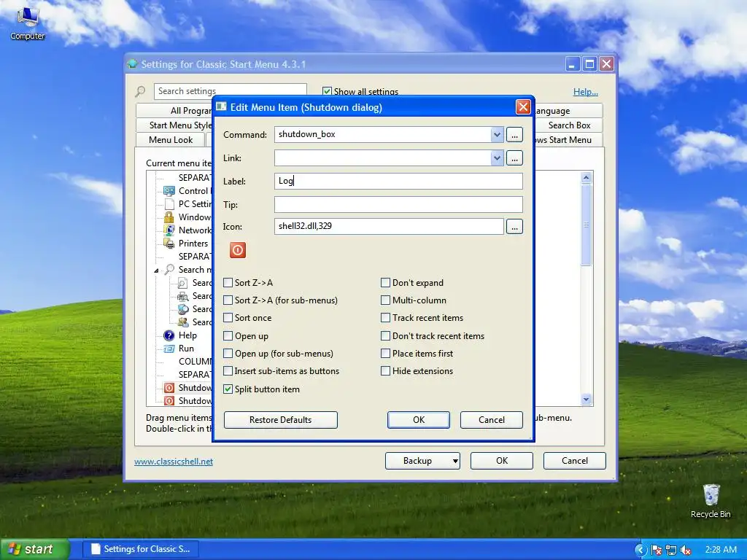Select the Windows Security lock icon
The image size is (747, 560).
pos(169,217)
